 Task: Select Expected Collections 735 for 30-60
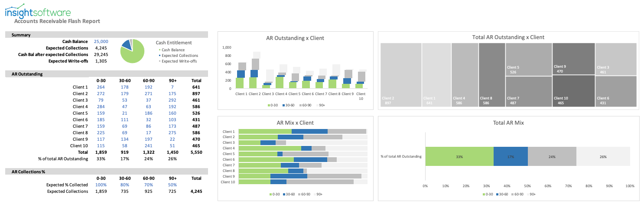point(125,192)
